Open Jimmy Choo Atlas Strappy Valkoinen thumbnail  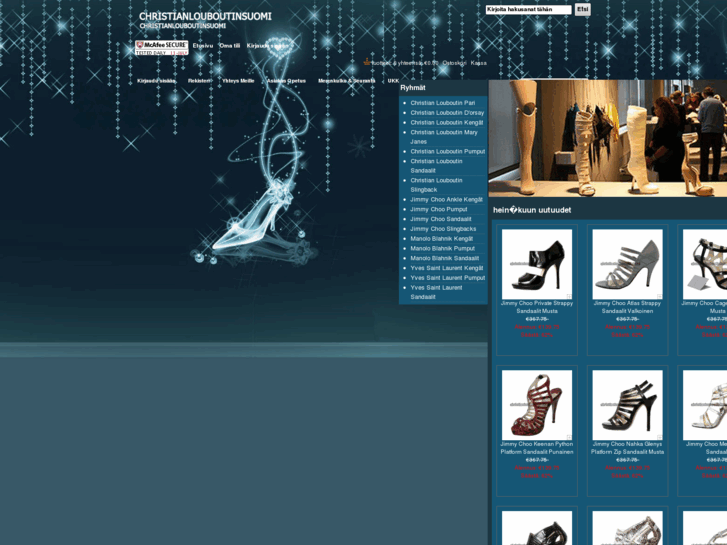tap(627, 264)
